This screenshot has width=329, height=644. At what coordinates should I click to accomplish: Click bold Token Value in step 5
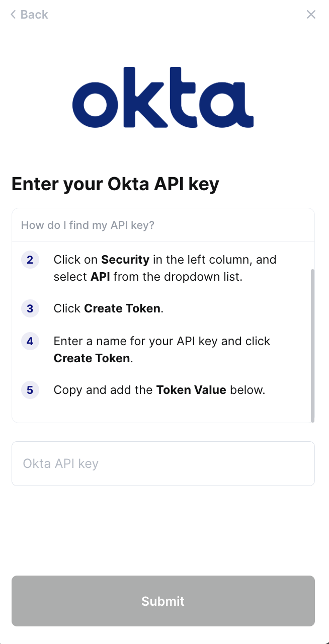click(191, 390)
